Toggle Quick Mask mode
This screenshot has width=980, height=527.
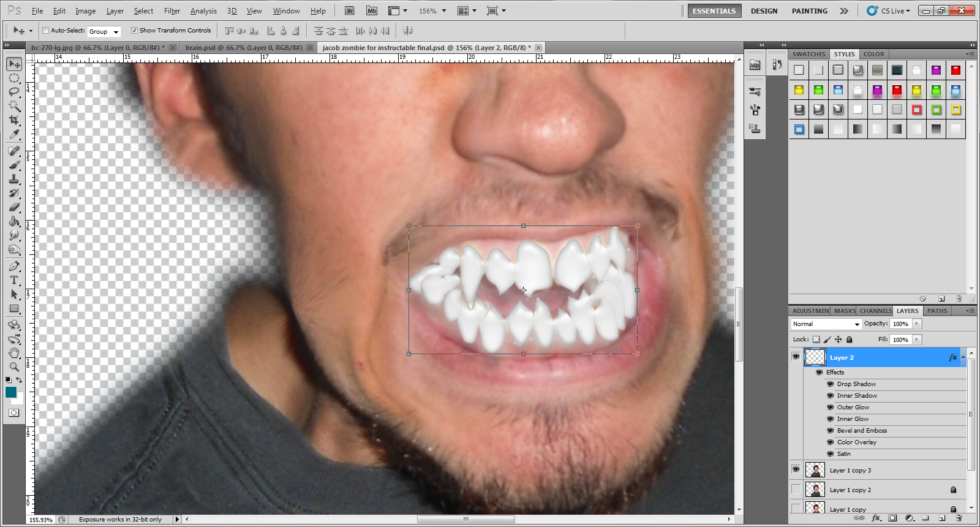(13, 413)
